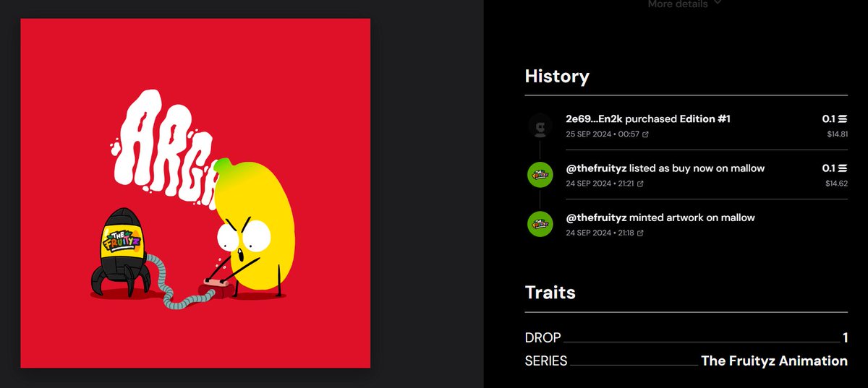868x388 pixels.
Task: Click the DROP trait label
Action: point(543,337)
